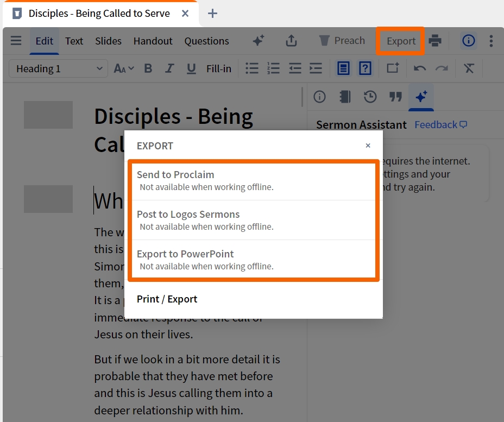Click the 'Disciples - Being' title heading

click(x=174, y=116)
